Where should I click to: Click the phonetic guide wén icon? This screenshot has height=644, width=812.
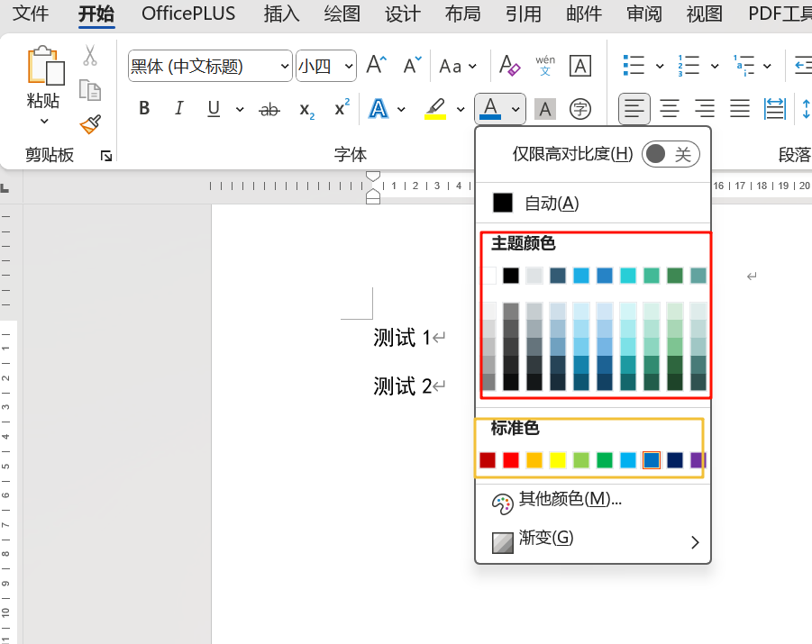click(x=545, y=66)
